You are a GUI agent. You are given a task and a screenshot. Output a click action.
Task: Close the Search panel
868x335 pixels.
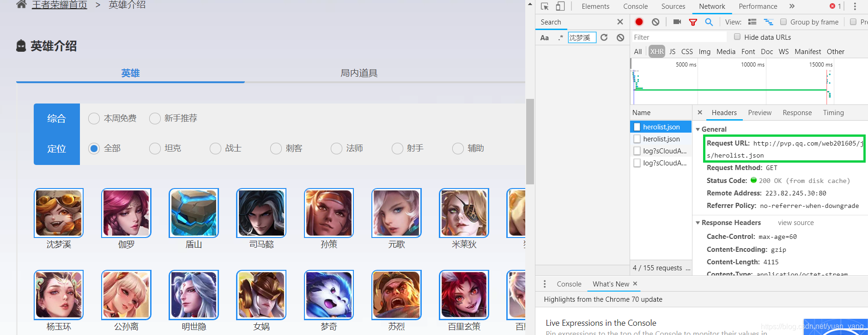(x=620, y=22)
